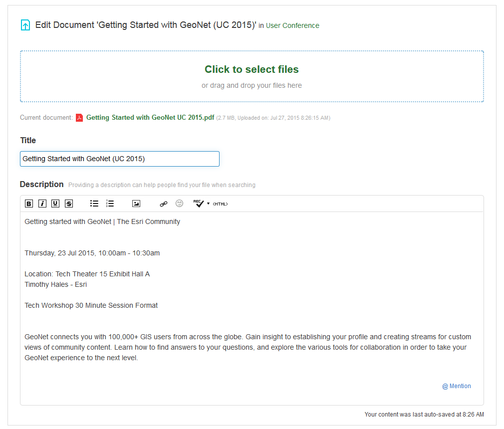Click 'Timothy Hales - Esri' line

(55, 285)
